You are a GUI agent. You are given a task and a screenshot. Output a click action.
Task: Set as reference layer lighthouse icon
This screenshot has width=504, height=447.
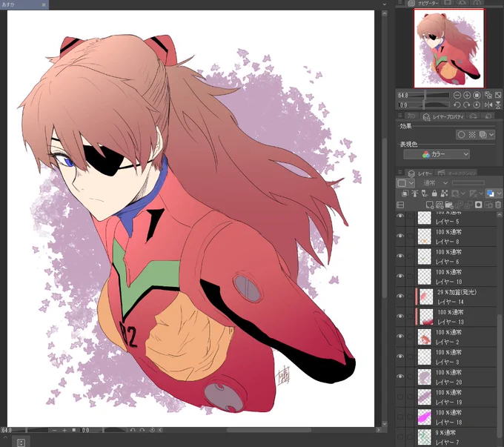click(415, 193)
